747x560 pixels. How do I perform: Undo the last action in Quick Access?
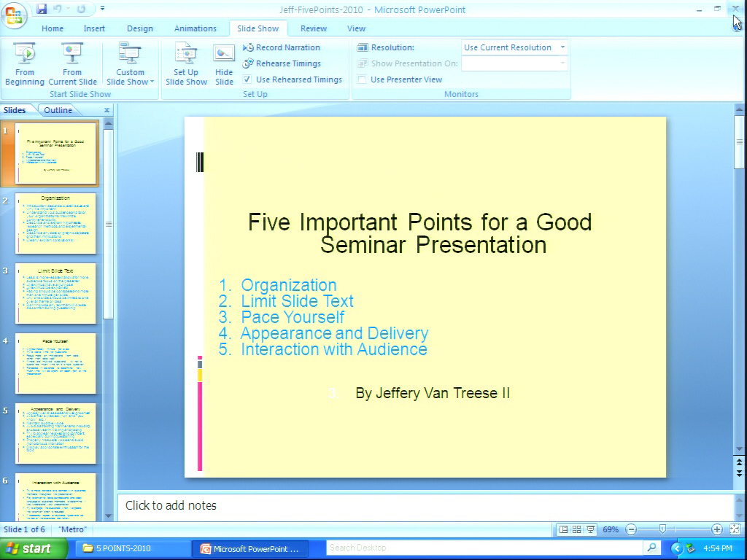(x=58, y=9)
